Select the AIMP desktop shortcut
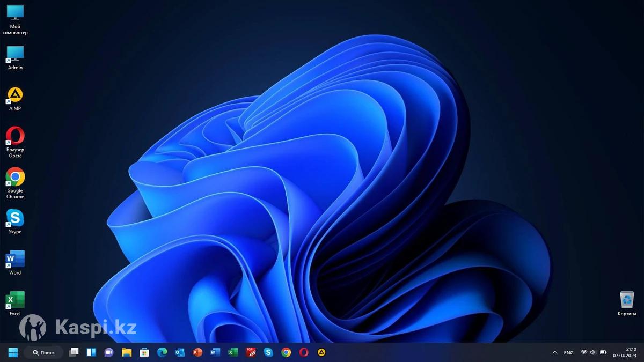This screenshot has height=362, width=644. pyautogui.click(x=15, y=99)
